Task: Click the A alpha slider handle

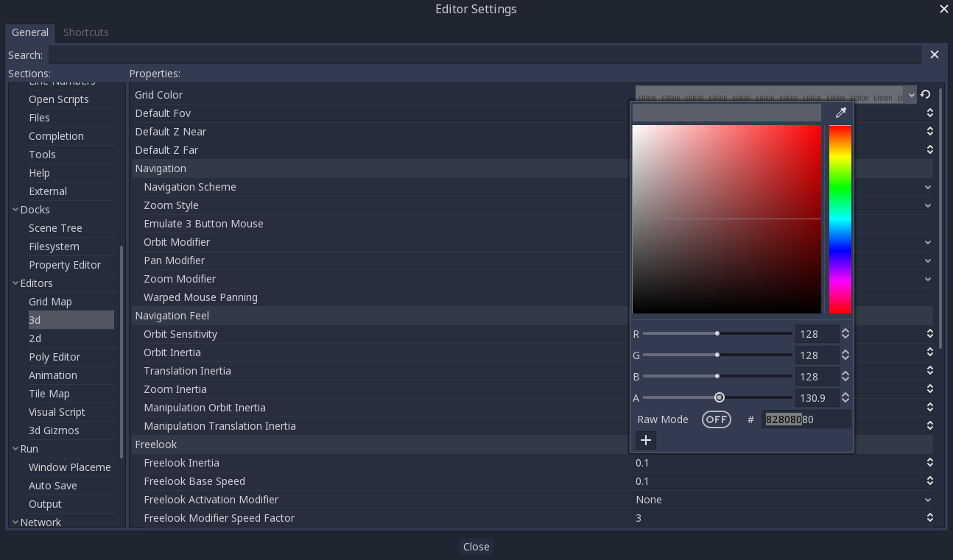Action: click(720, 397)
